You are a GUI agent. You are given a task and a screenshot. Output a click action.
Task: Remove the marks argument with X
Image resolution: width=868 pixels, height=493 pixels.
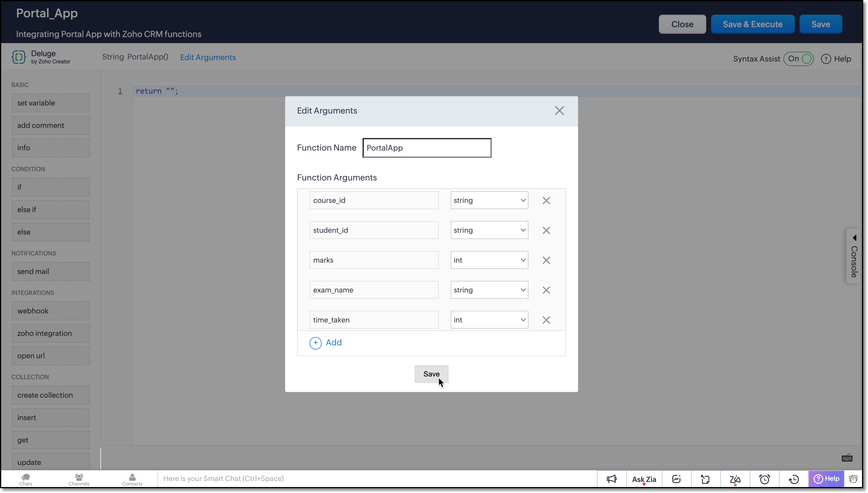coord(546,260)
